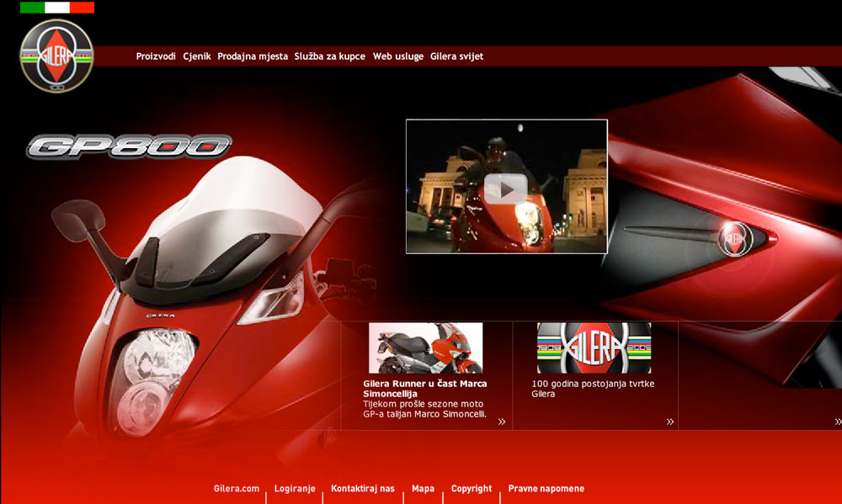The image size is (842, 504).
Task: Click Logiranje in the footer
Action: click(295, 489)
